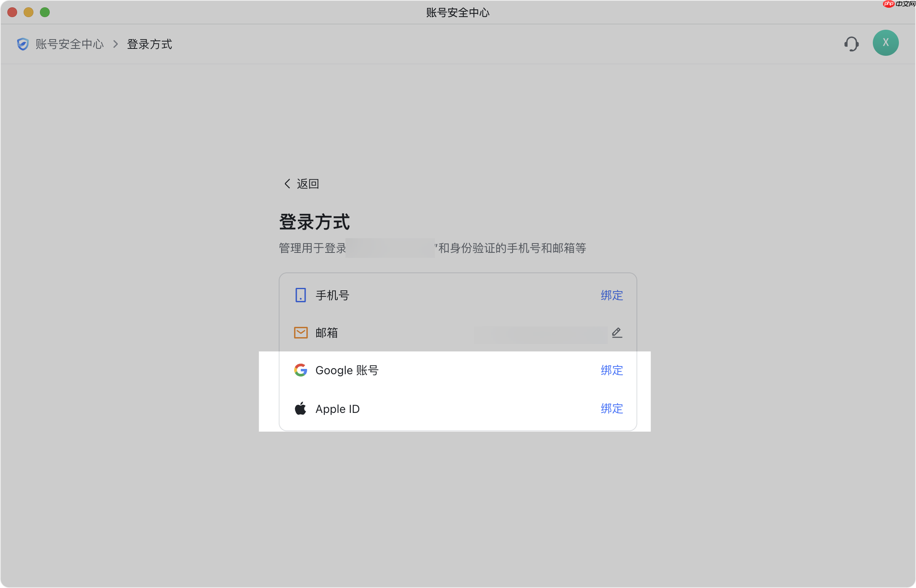The width and height of the screenshot is (916, 588).
Task: Click the 登录方式 breadcrumb item
Action: pyautogui.click(x=150, y=44)
